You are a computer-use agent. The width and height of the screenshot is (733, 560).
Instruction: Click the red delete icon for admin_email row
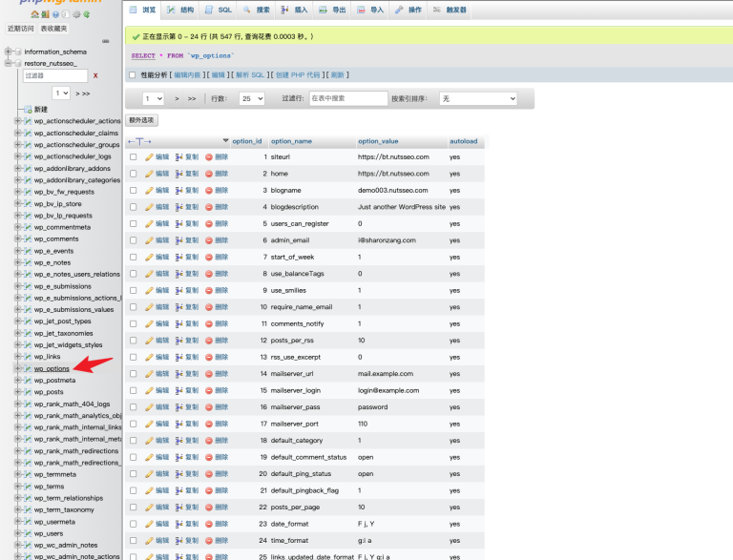209,240
